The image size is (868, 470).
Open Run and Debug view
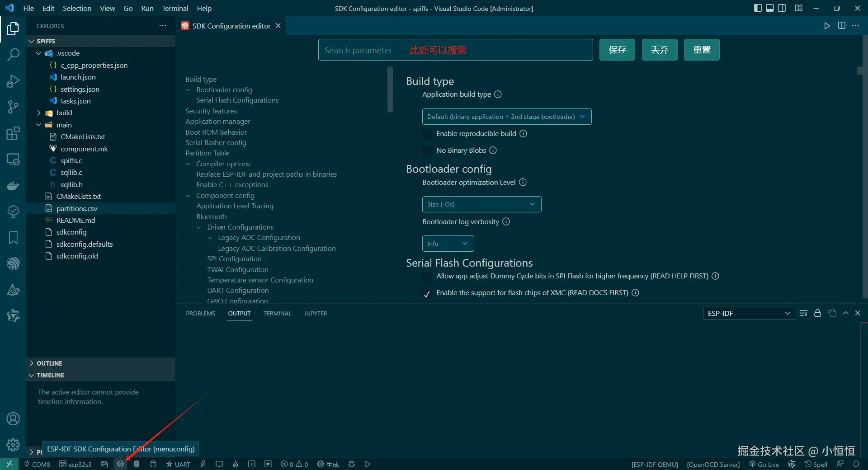pyautogui.click(x=13, y=81)
